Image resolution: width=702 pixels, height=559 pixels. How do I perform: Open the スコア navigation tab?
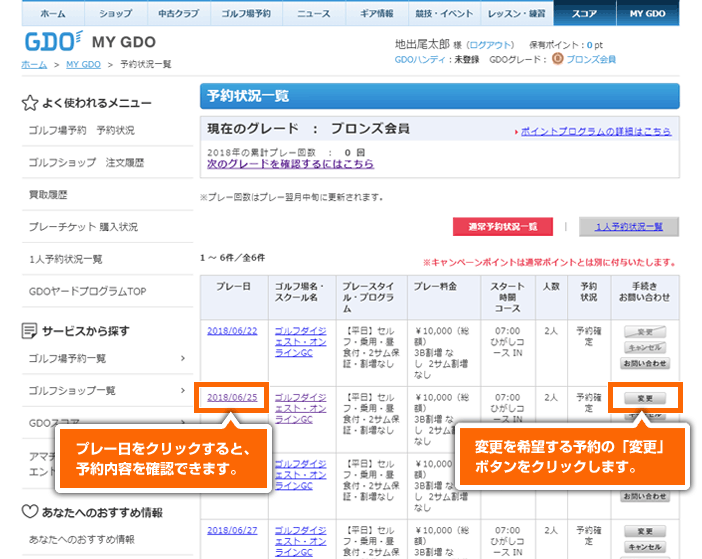(584, 13)
